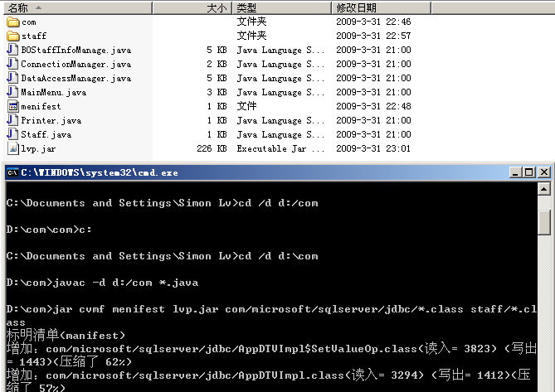Click the Executable Jar type cell
Screen dimensions: 555x392
pyautogui.click(x=280, y=148)
